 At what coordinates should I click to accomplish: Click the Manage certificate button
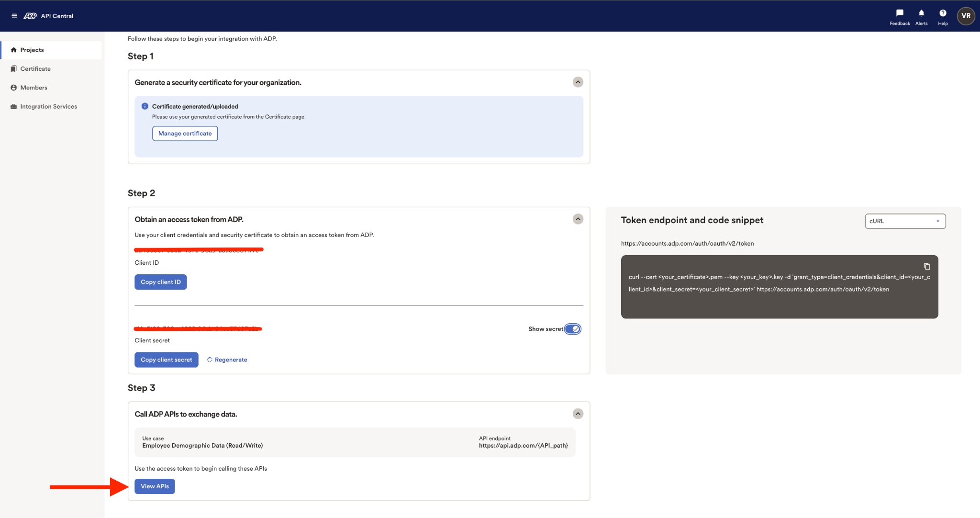click(185, 134)
